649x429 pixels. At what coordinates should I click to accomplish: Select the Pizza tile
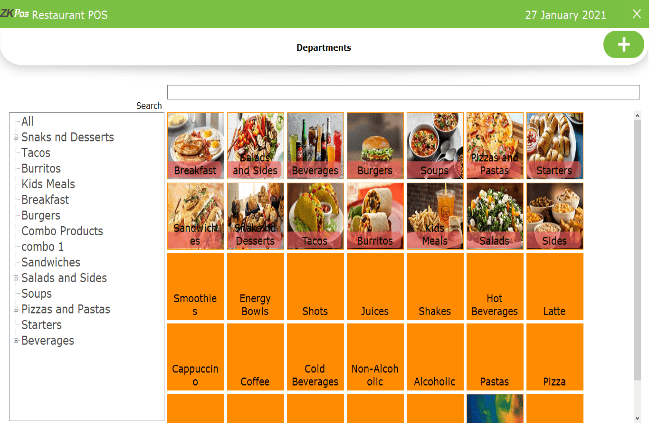point(555,357)
